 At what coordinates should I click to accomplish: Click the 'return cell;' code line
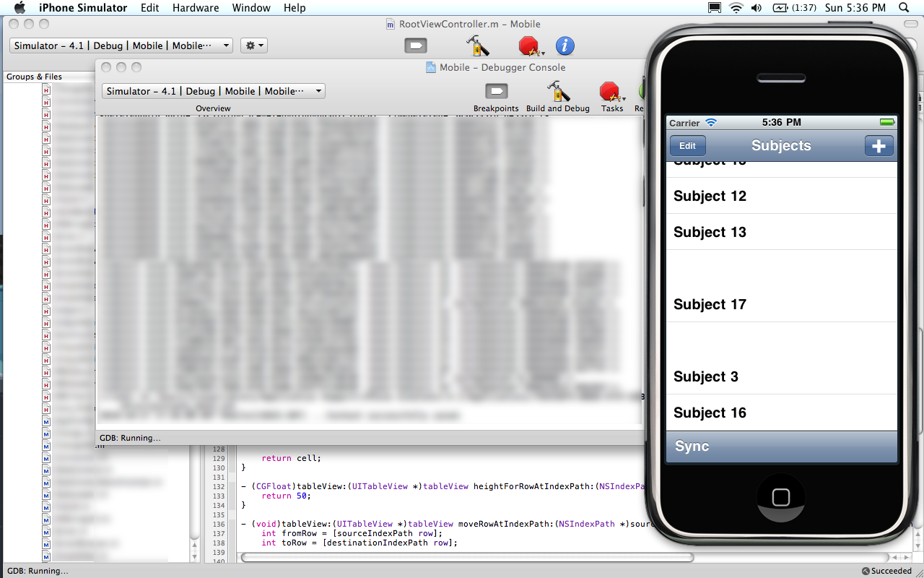click(291, 458)
